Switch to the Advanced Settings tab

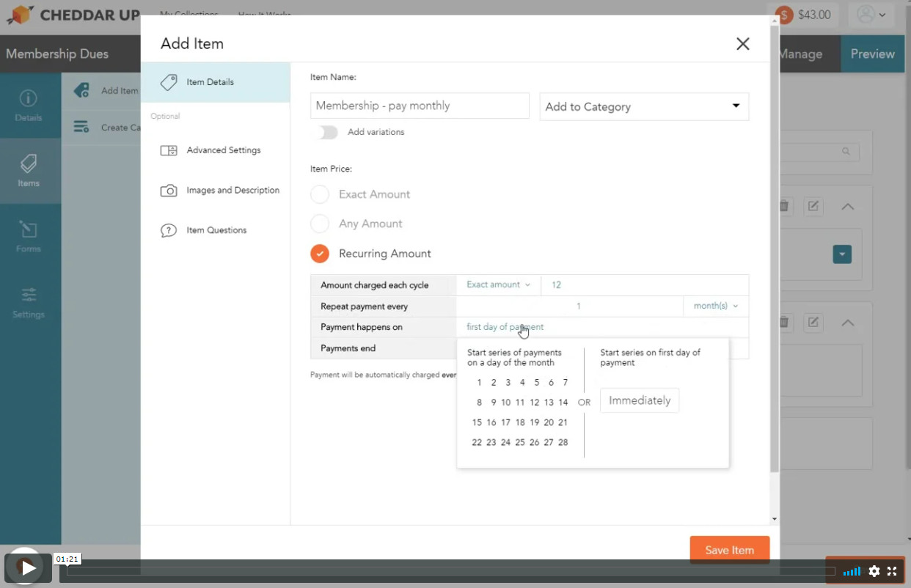[x=223, y=150]
